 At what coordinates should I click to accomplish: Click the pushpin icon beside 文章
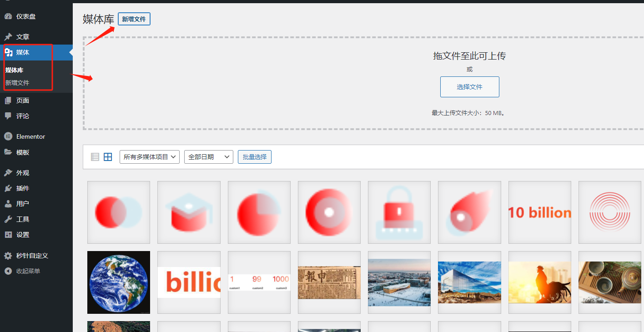(8, 37)
